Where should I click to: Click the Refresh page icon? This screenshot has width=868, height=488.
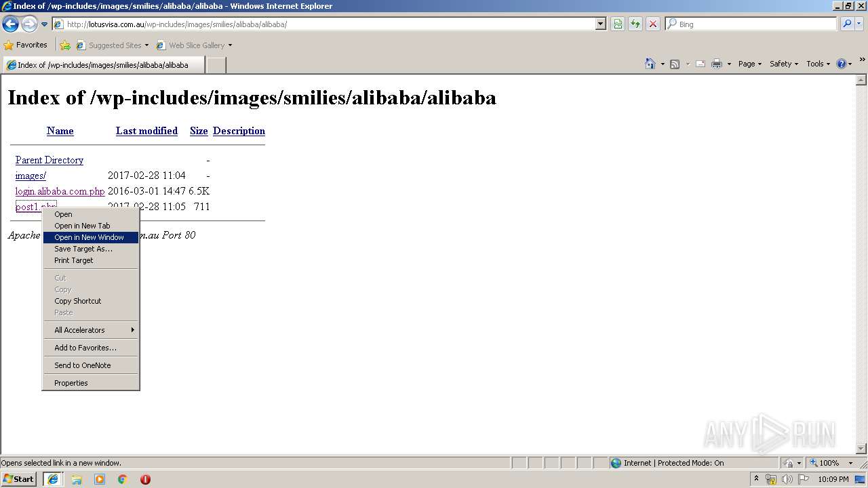(635, 24)
